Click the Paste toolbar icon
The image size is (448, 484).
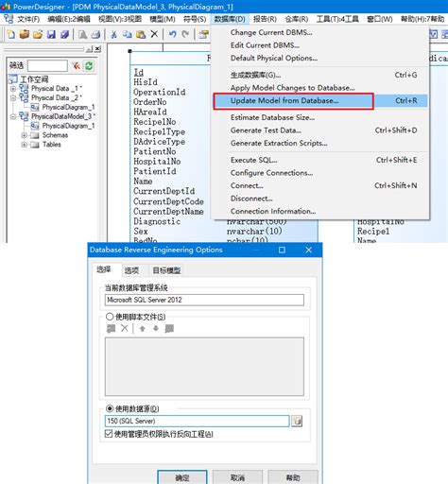[141, 34]
